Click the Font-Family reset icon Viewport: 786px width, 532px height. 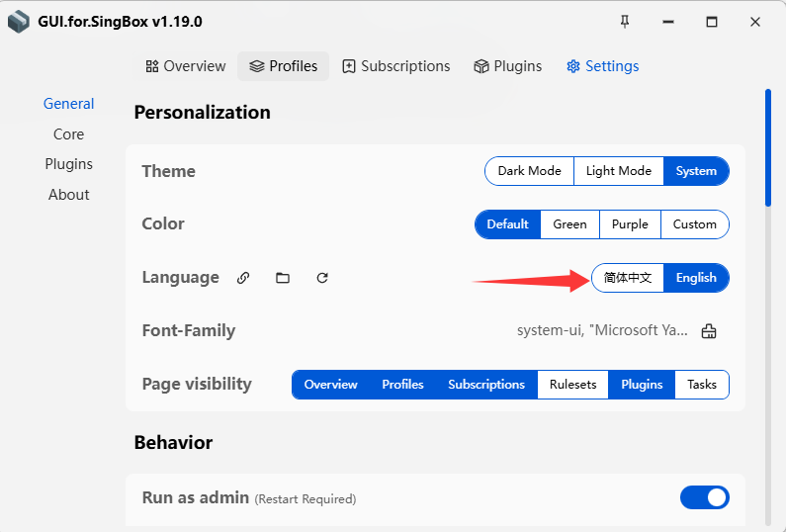click(709, 331)
